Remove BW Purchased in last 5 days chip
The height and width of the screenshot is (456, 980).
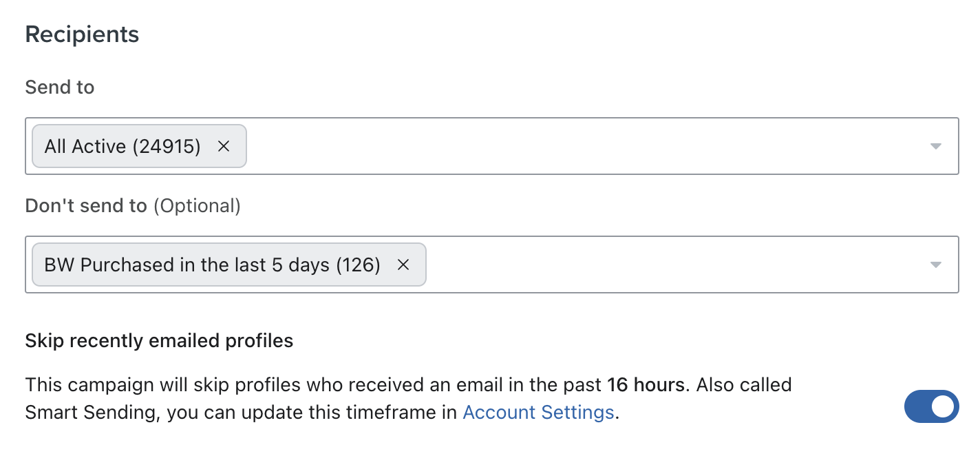tap(403, 265)
